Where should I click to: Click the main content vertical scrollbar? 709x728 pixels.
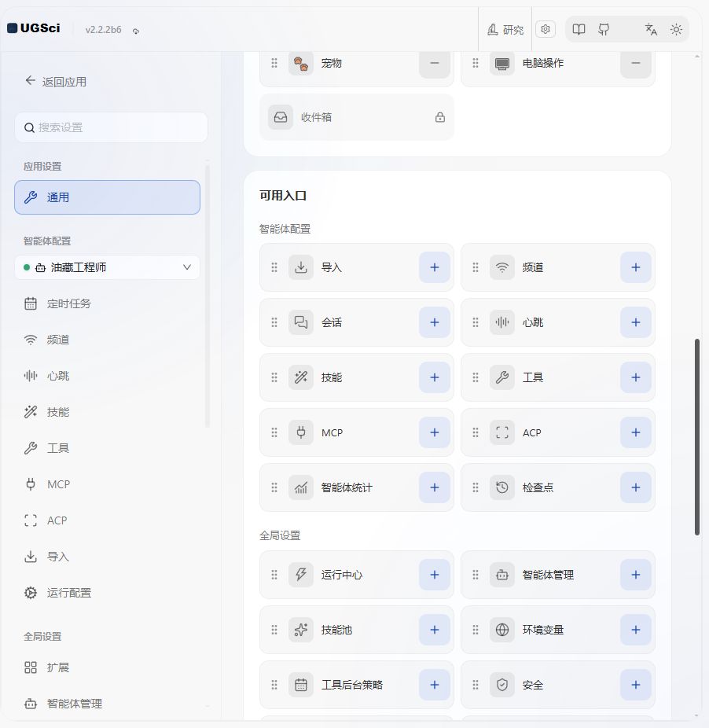697,437
